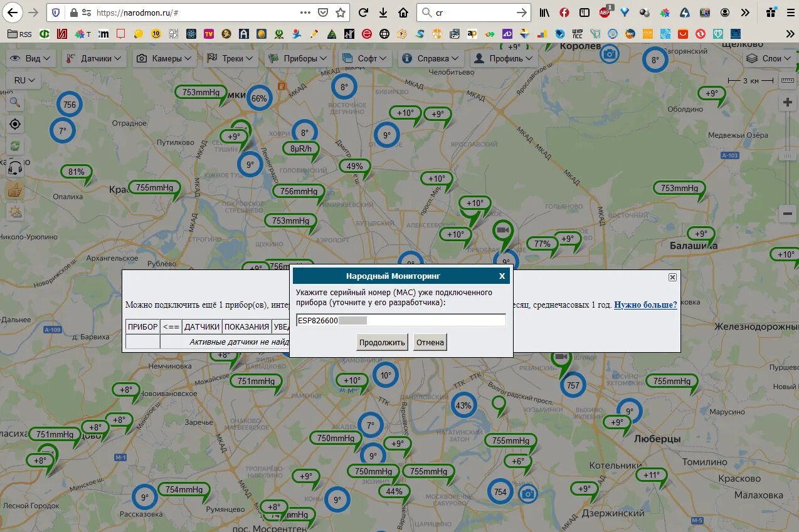Close the Народный Мониторинг dialog with X
799x532 pixels.
click(502, 276)
